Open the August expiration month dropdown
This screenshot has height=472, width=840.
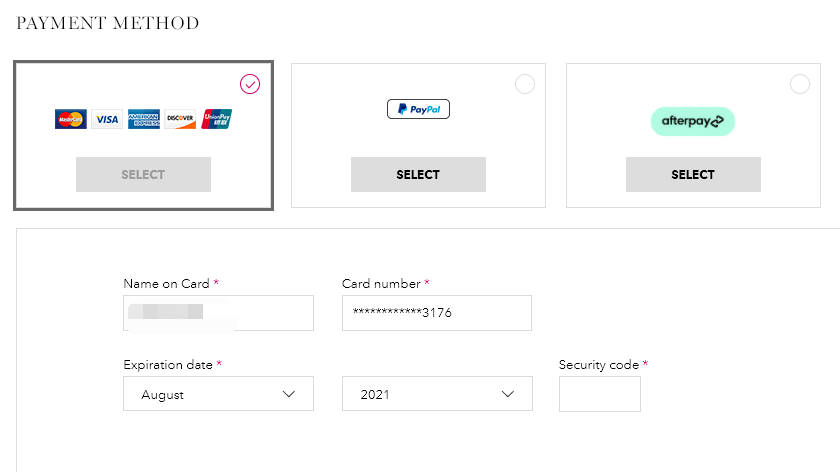pyautogui.click(x=219, y=394)
